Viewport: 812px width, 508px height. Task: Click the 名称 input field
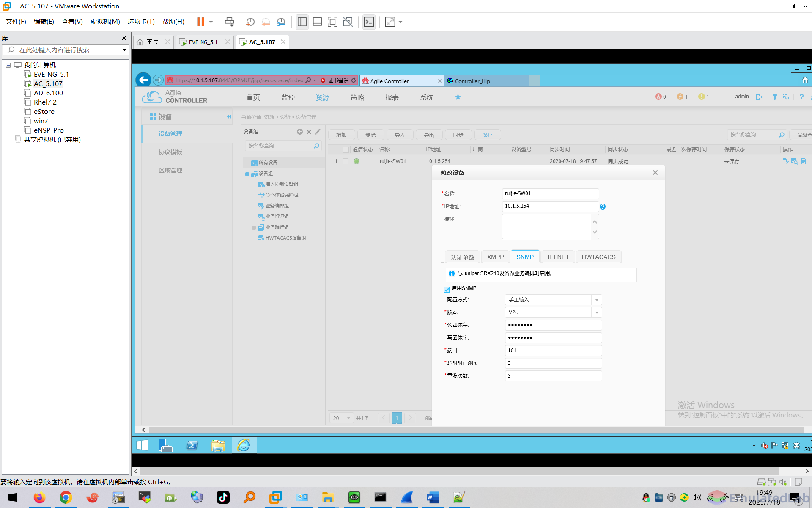550,193
